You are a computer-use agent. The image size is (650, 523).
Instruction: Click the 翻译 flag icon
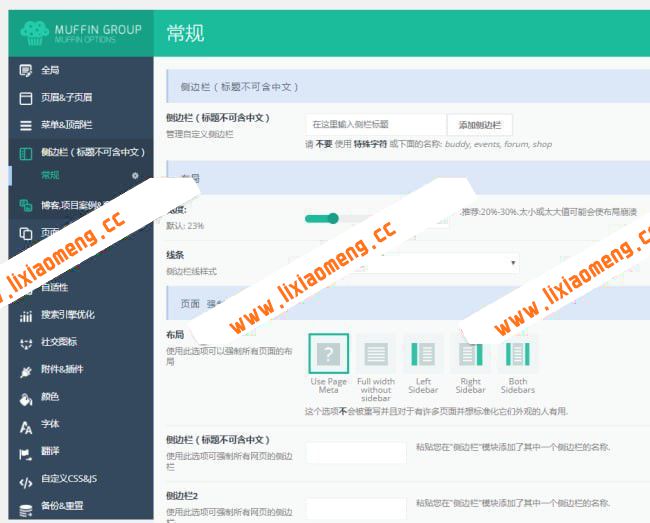[26, 455]
